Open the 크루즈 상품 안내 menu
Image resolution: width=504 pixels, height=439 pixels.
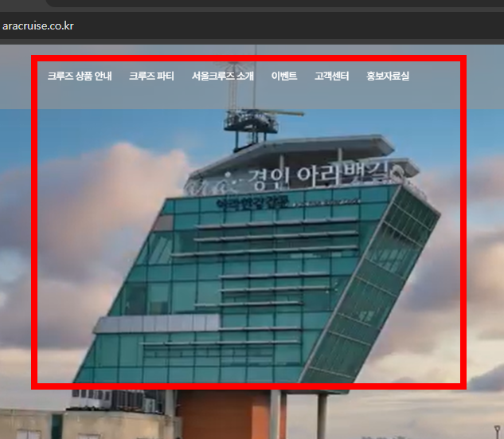(x=80, y=76)
